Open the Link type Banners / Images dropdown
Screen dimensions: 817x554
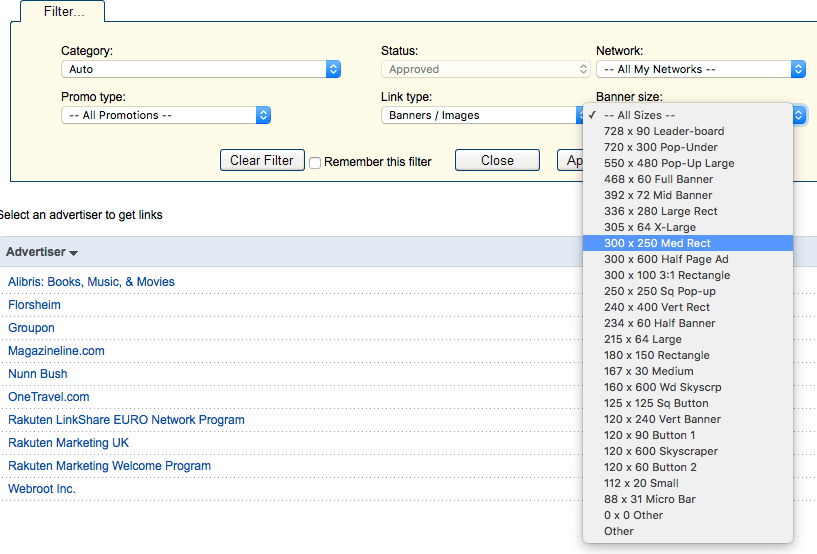(x=480, y=115)
